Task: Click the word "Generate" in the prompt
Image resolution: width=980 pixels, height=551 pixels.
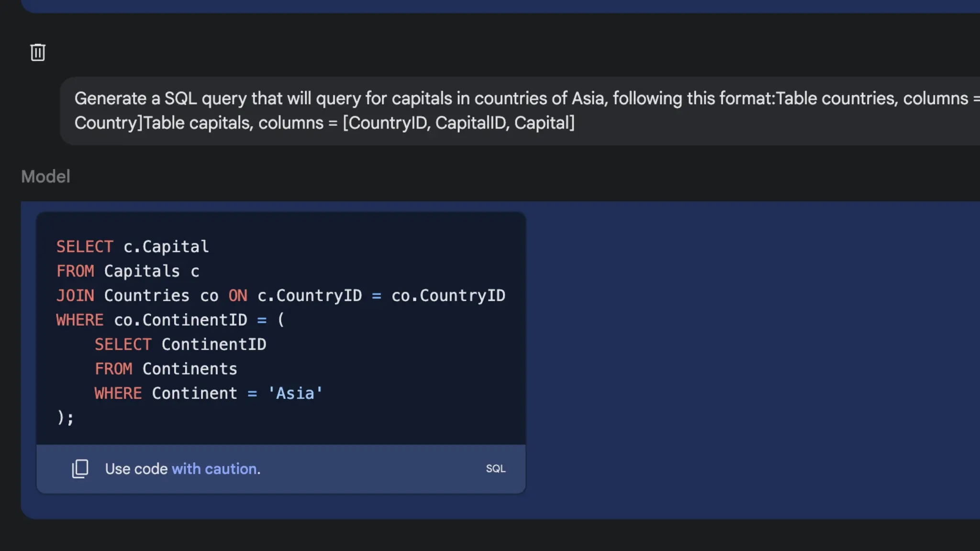Action: click(110, 99)
